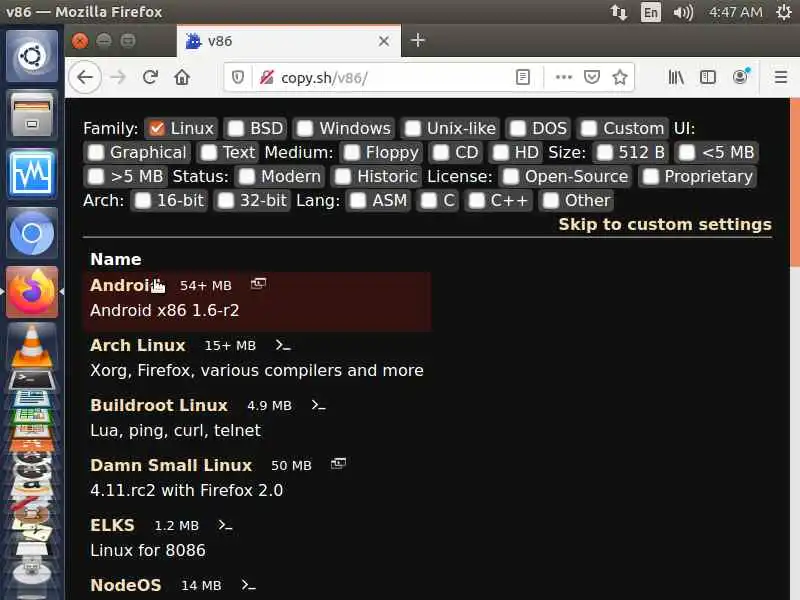Show Firefox sidebars icon
This screenshot has width=800, height=600.
point(708,78)
